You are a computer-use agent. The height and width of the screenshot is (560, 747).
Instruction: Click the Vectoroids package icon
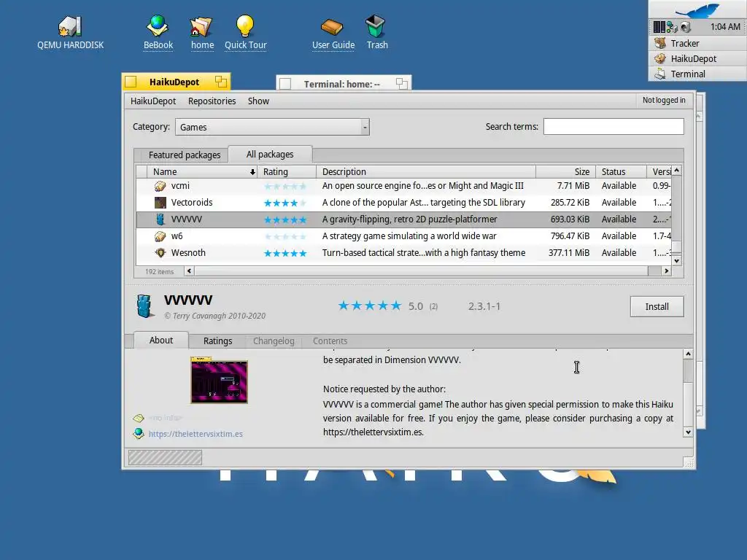tap(160, 203)
